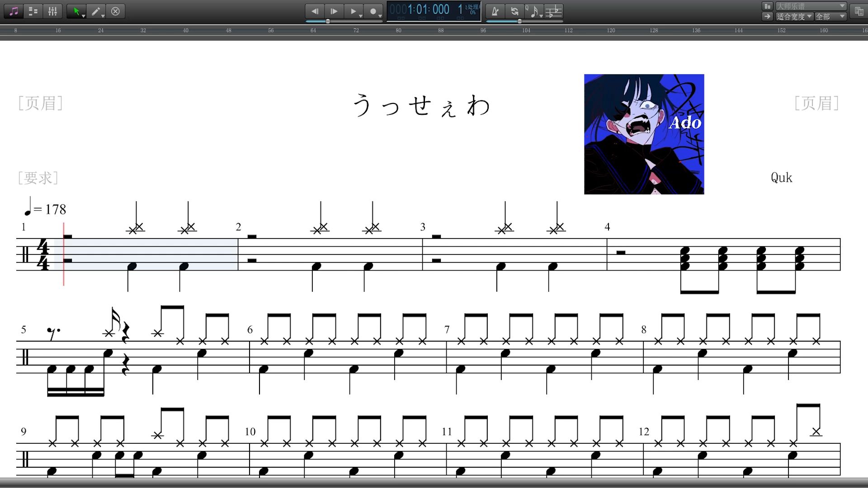The height and width of the screenshot is (488, 868).
Task: Click bar 104 on the timeline ruler
Action: 526,30
